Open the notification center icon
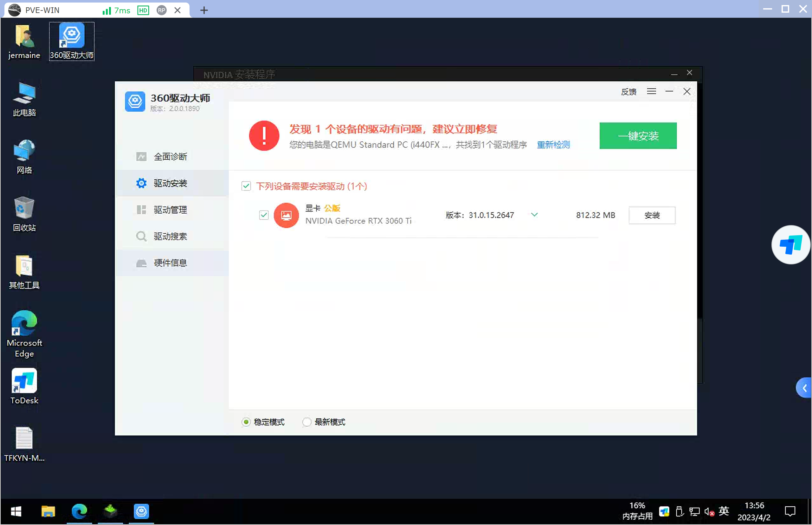812x525 pixels. click(x=790, y=511)
